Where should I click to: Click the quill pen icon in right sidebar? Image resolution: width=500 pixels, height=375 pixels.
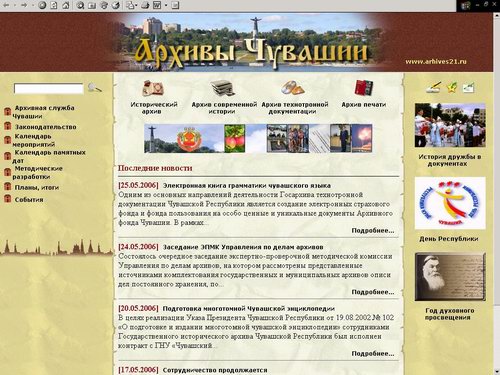coord(434,87)
